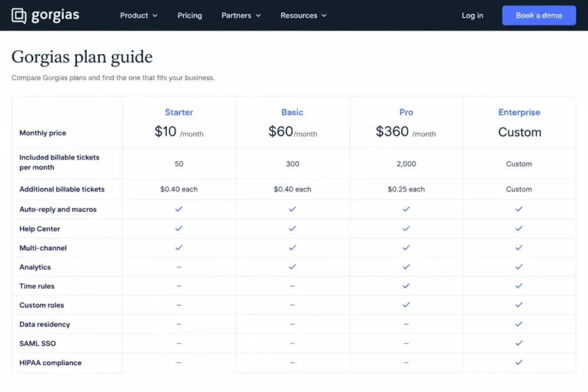Click the Enterprise Custom additional tickets value
Screen dimensions: 588x392
pyautogui.click(x=519, y=189)
